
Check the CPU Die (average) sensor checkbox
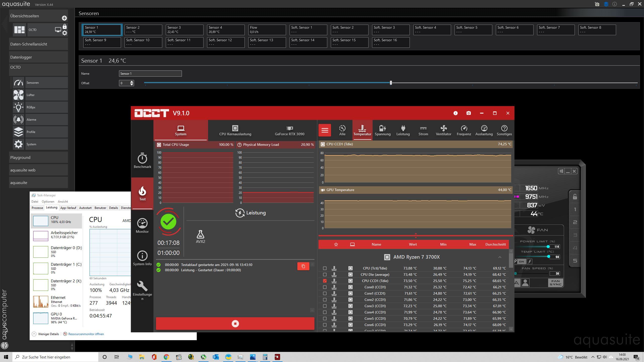(x=325, y=275)
